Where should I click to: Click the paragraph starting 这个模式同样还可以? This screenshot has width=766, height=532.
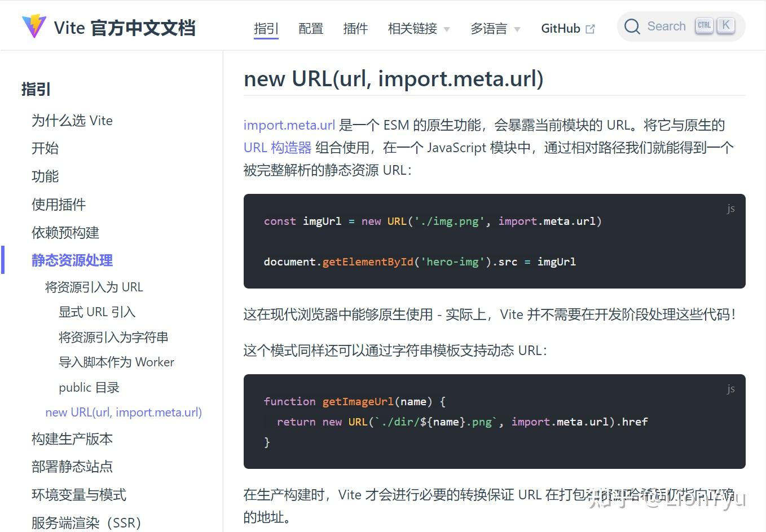pyautogui.click(x=395, y=351)
